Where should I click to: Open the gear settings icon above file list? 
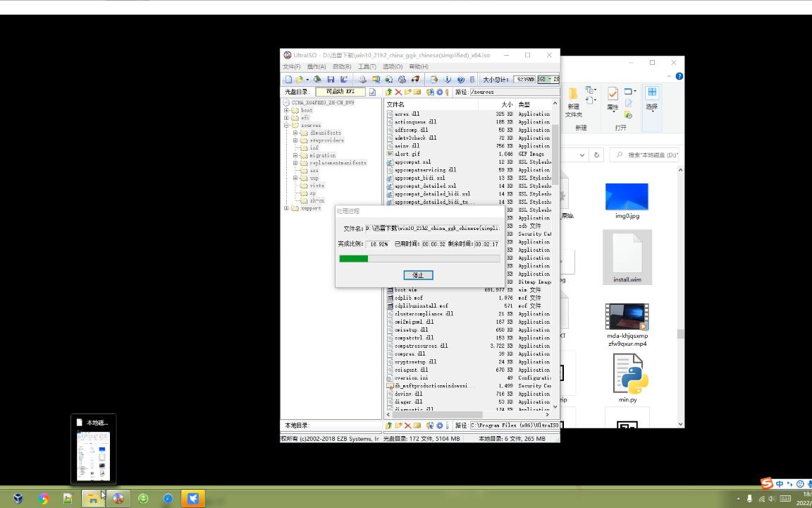pyautogui.click(x=439, y=92)
